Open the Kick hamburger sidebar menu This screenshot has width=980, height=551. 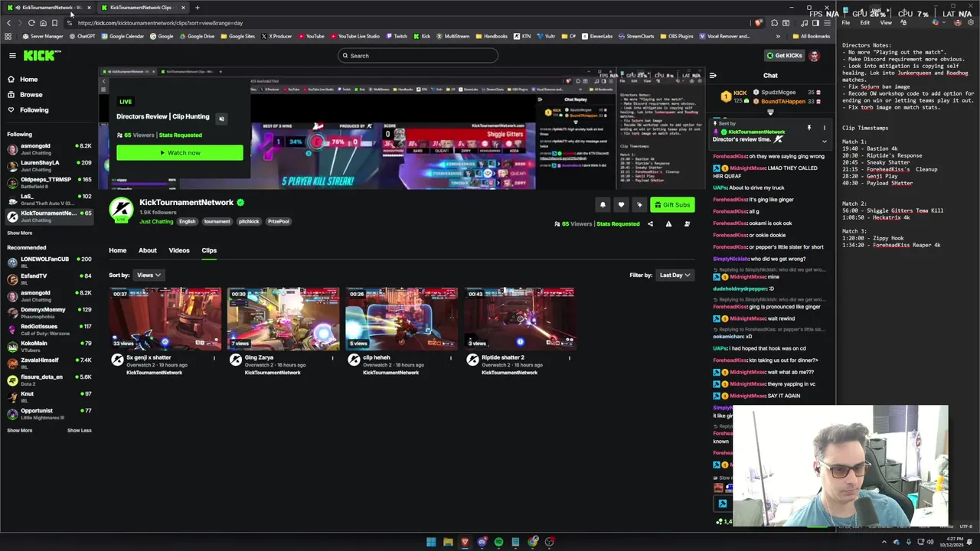(12, 55)
